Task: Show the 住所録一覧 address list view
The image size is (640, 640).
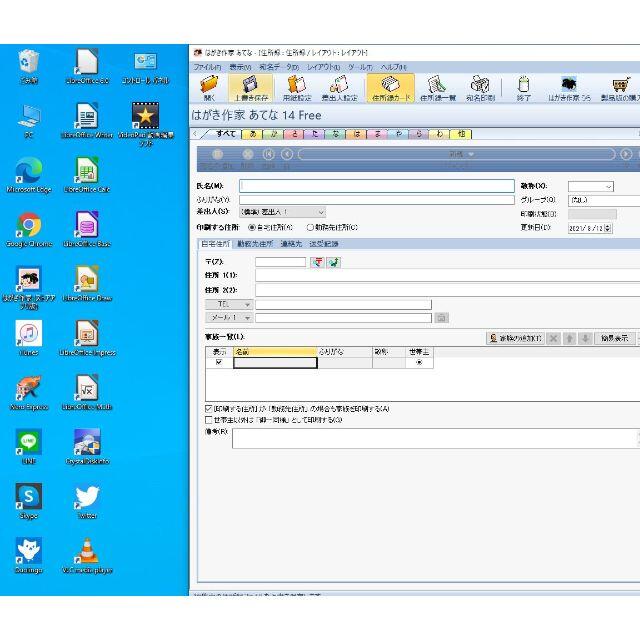Action: (438, 87)
